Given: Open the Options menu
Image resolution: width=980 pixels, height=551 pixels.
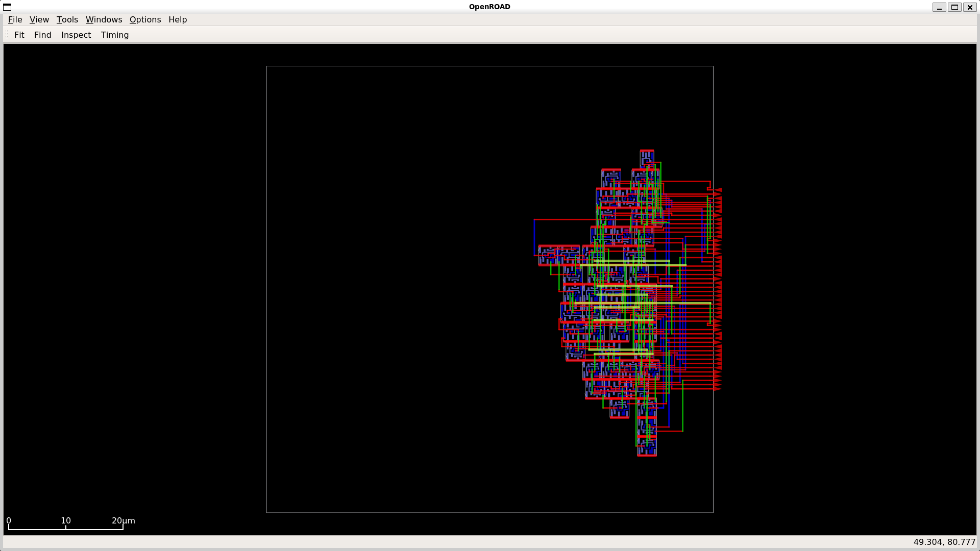Looking at the screenshot, I should (145, 19).
